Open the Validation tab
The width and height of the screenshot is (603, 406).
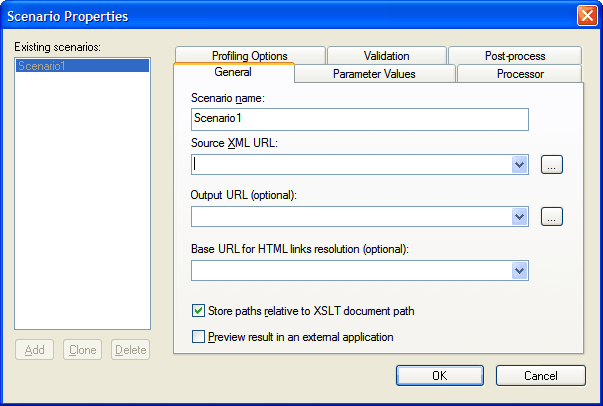tap(386, 56)
